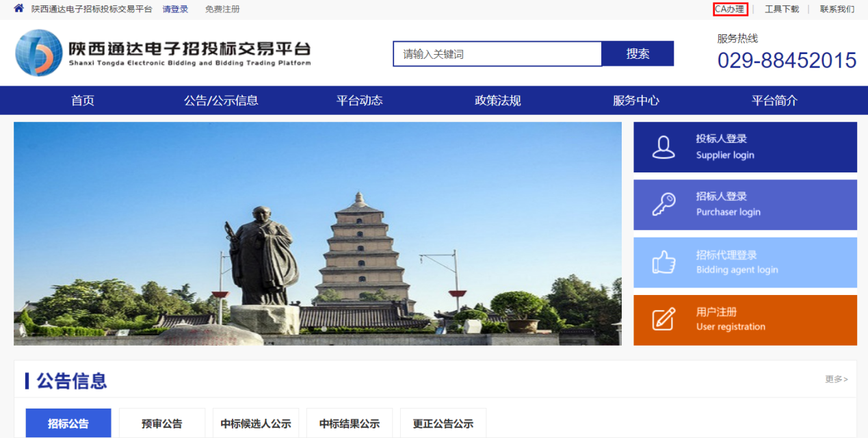868x438 pixels.
Task: Click the 用户注册 User registration button
Action: pos(745,320)
